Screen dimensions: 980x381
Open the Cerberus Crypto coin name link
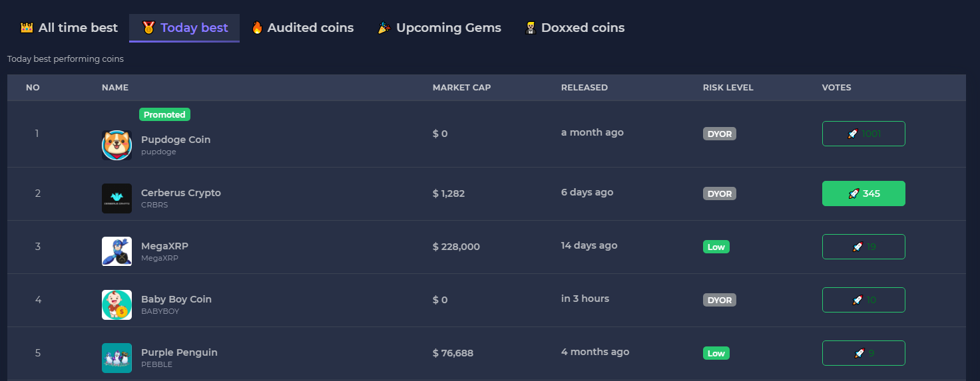coord(180,193)
